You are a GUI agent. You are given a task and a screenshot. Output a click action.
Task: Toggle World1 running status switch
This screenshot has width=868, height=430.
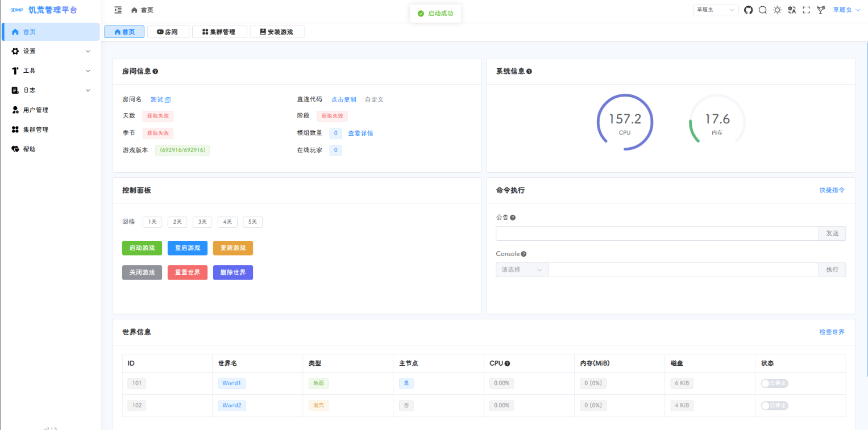pyautogui.click(x=775, y=383)
